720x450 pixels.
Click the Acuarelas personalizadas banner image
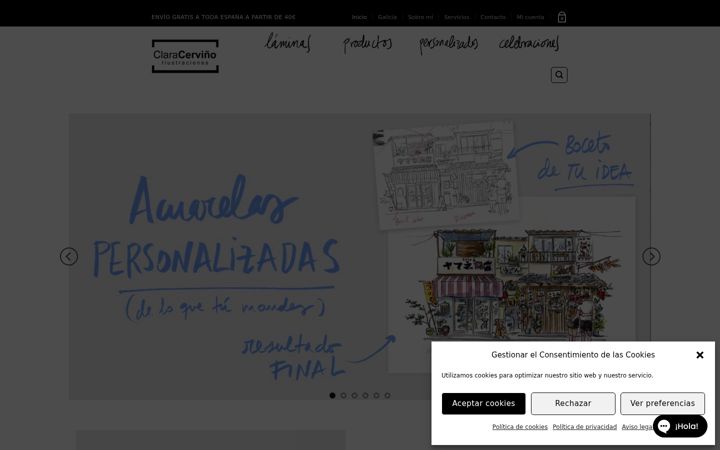pyautogui.click(x=360, y=256)
